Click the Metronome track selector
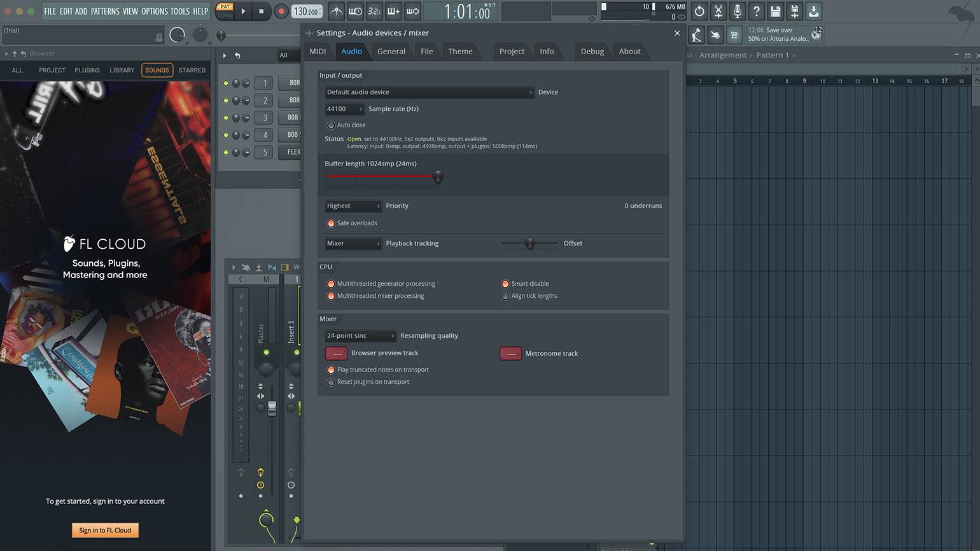 tap(510, 353)
